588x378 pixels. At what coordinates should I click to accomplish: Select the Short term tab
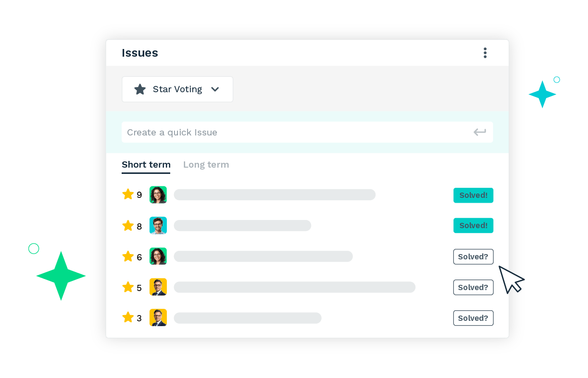(x=146, y=165)
